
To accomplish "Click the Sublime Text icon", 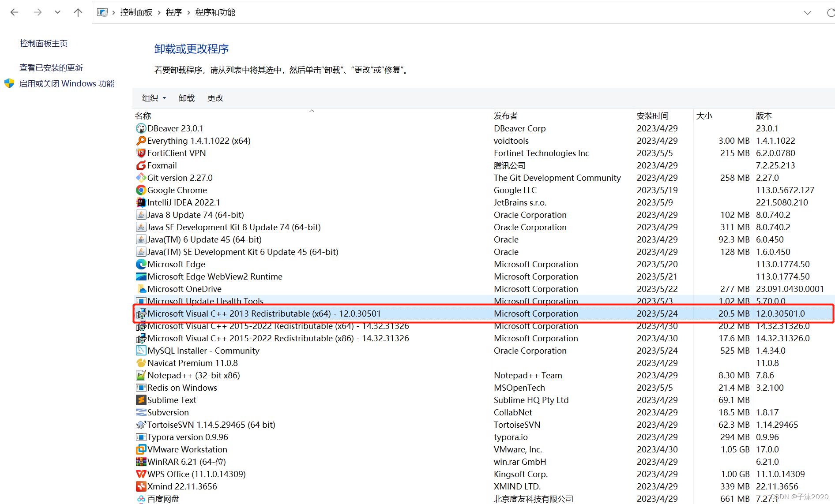I will [141, 400].
